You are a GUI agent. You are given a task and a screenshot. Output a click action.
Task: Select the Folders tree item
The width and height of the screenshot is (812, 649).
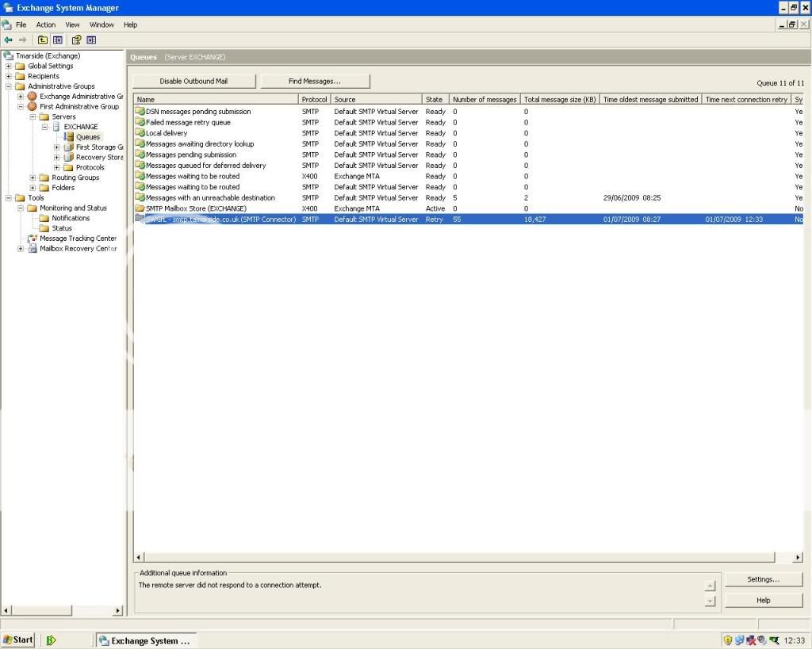point(63,187)
